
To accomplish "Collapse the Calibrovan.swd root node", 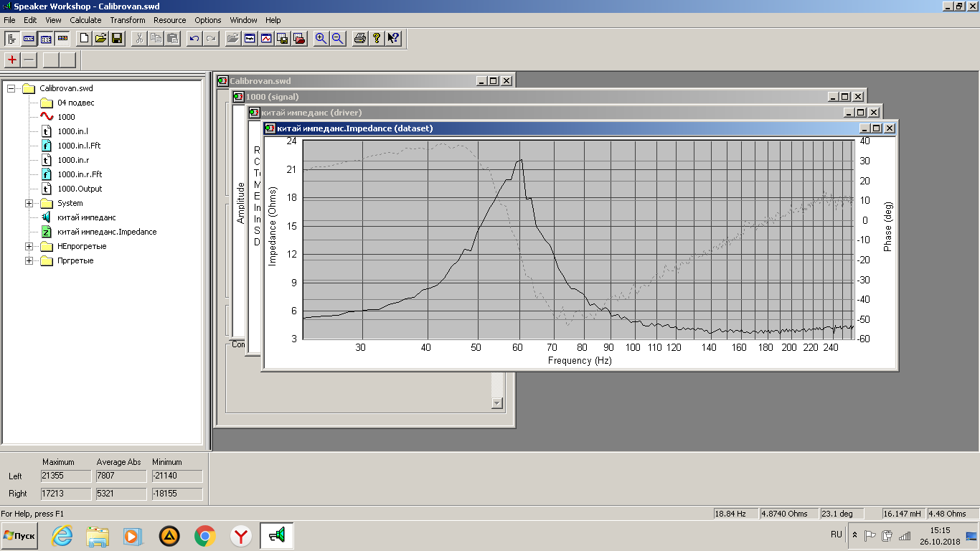I will 11,88.
